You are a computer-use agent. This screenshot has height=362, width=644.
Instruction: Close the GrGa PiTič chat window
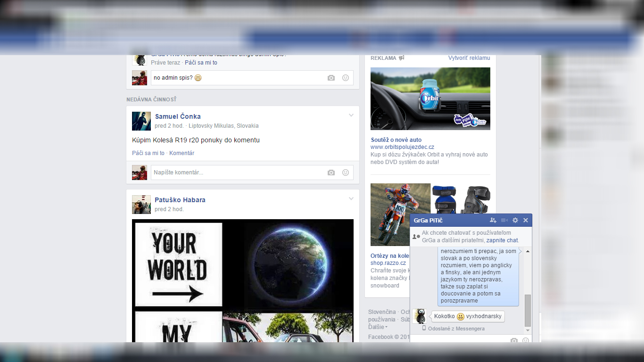(526, 220)
